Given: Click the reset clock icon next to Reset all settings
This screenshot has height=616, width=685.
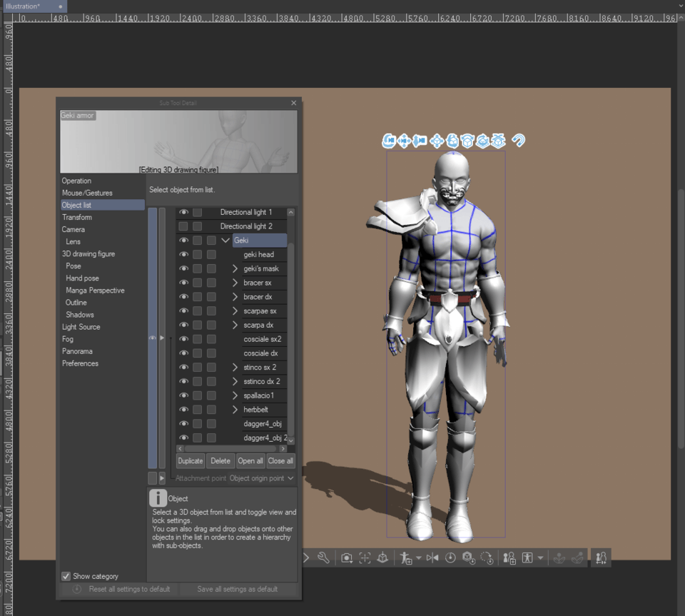Looking at the screenshot, I should coord(77,589).
